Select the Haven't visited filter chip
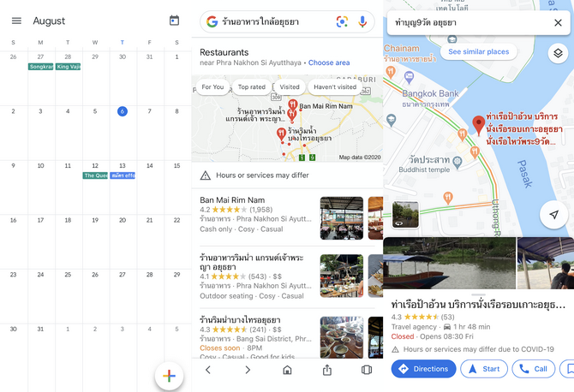574x392 pixels. (335, 87)
